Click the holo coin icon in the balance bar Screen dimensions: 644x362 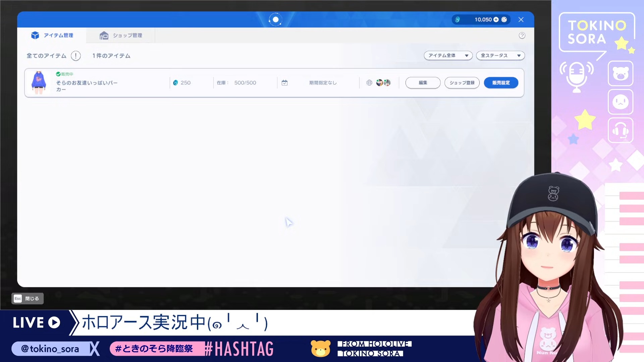[x=457, y=20]
